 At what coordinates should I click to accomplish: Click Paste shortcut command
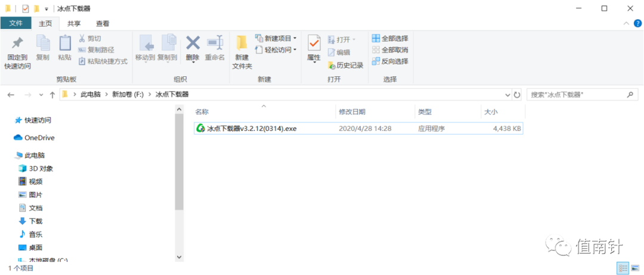click(103, 61)
